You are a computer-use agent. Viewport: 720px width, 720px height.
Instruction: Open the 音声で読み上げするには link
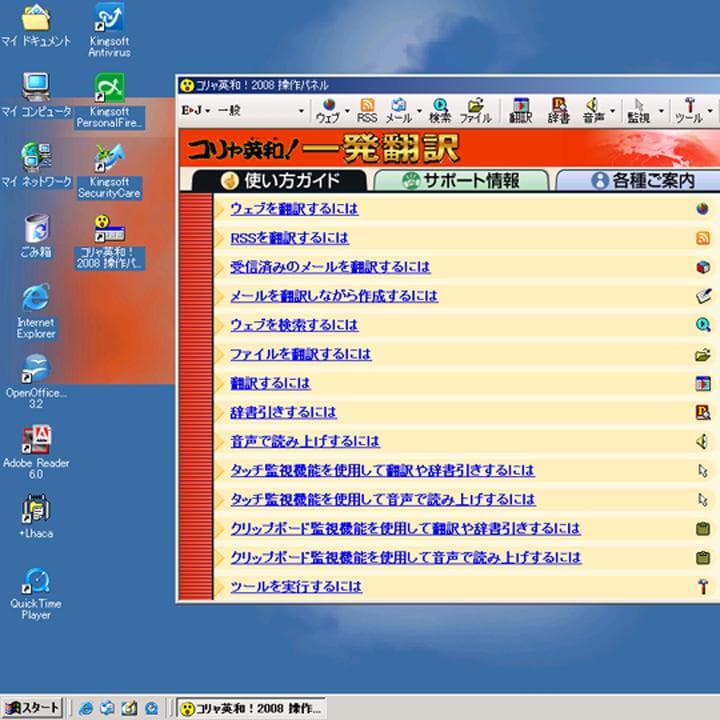coord(305,441)
